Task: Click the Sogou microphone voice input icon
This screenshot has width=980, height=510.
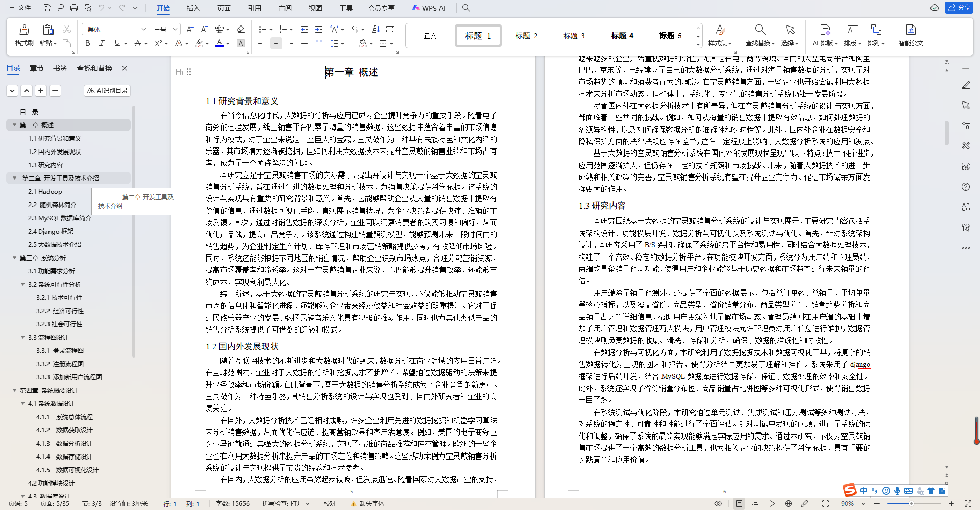Action: point(897,491)
